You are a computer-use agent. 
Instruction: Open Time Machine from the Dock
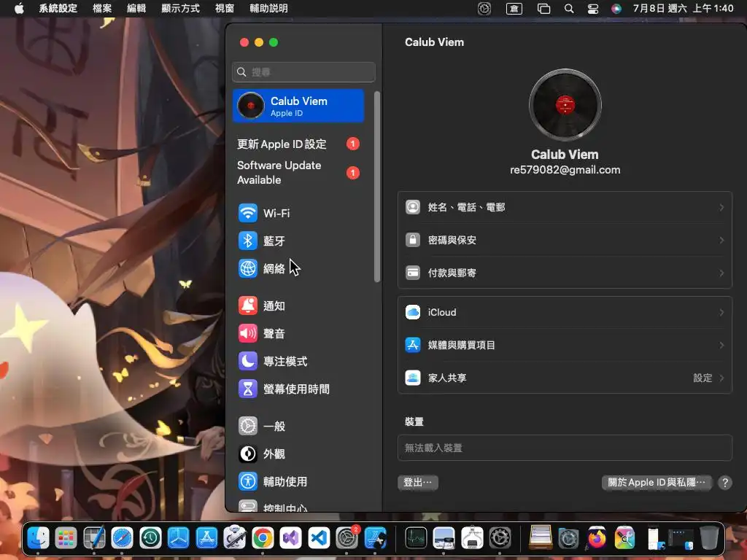tap(150, 539)
